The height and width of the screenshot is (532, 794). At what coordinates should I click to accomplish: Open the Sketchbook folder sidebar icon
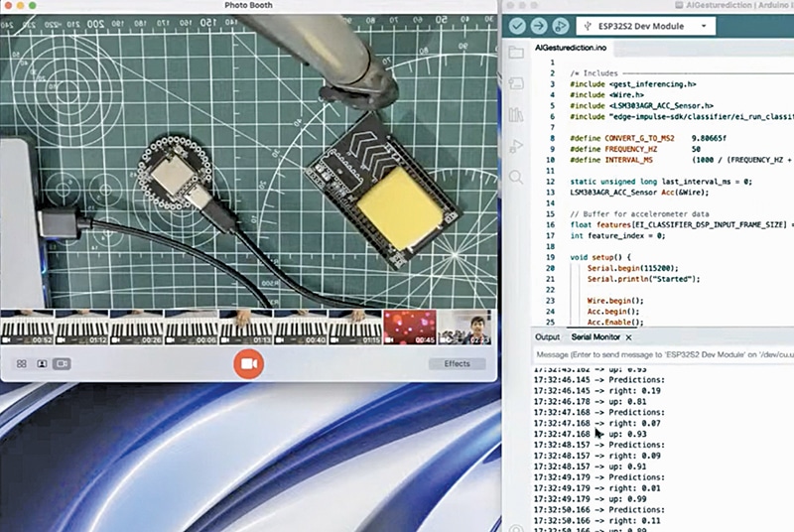point(515,53)
